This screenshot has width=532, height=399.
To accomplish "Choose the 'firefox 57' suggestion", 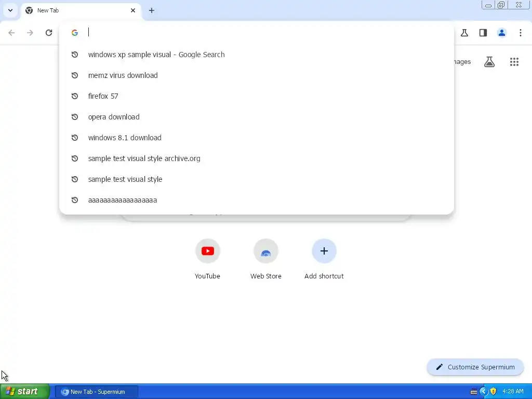I will [x=257, y=96].
